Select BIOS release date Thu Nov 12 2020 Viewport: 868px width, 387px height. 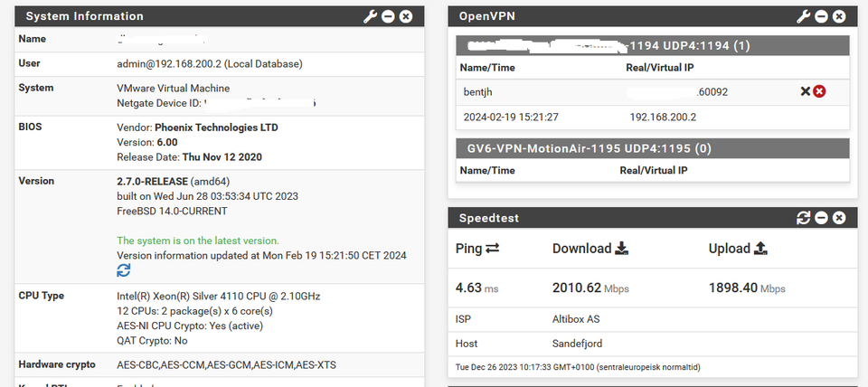[x=222, y=157]
